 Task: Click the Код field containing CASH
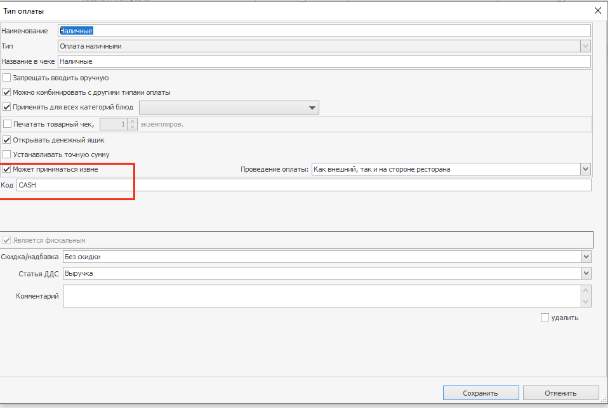[x=300, y=185]
